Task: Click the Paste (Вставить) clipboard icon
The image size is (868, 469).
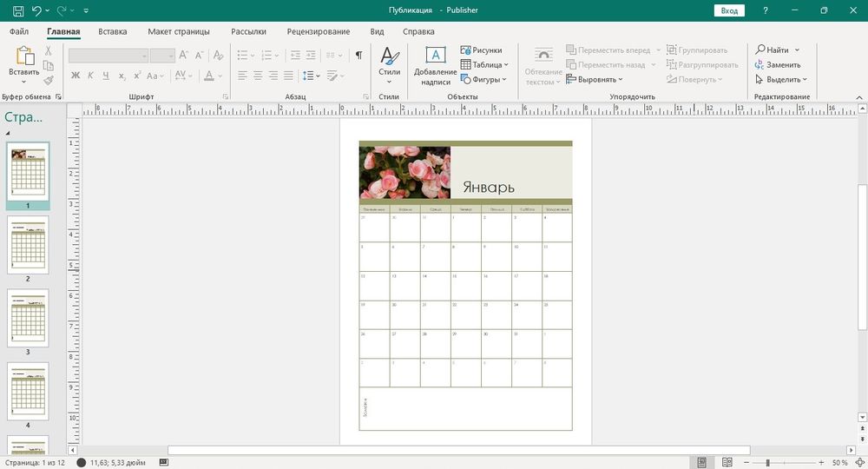Action: coord(23,56)
